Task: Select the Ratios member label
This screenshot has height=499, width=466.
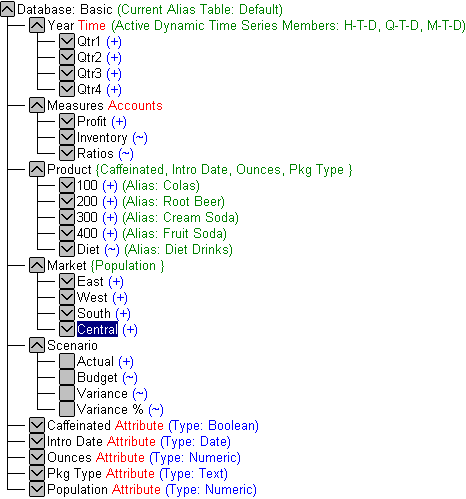Action: click(95, 153)
